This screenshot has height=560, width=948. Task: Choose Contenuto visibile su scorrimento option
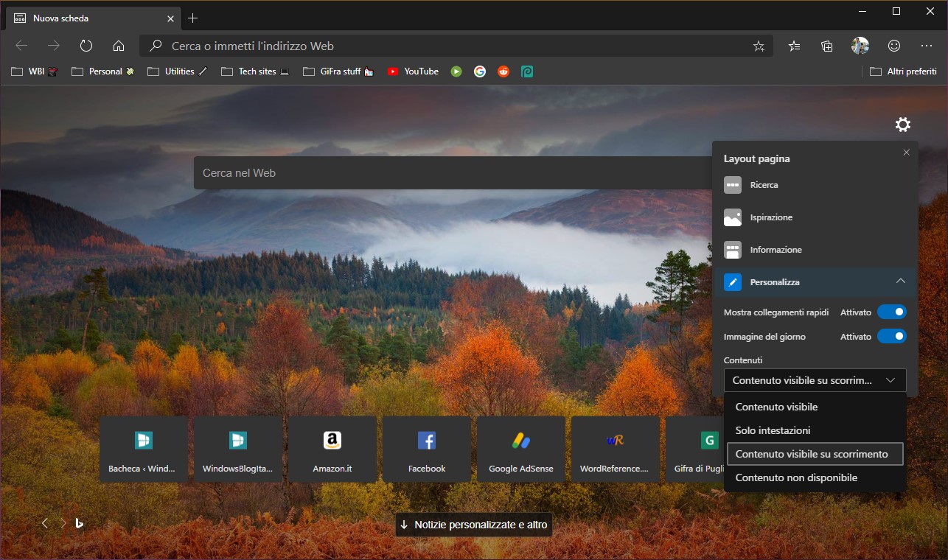click(x=815, y=454)
